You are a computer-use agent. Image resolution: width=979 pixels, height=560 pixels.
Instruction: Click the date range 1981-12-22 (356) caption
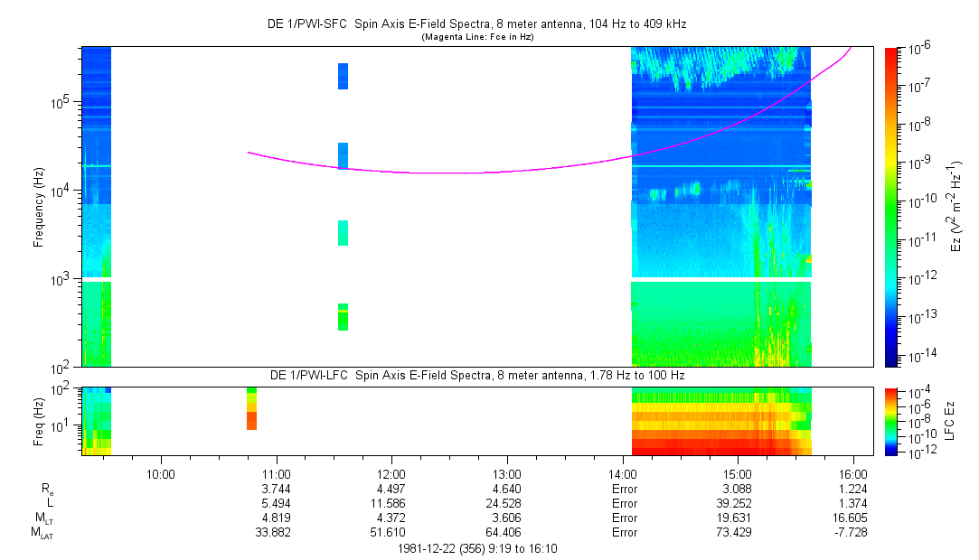pos(477,549)
